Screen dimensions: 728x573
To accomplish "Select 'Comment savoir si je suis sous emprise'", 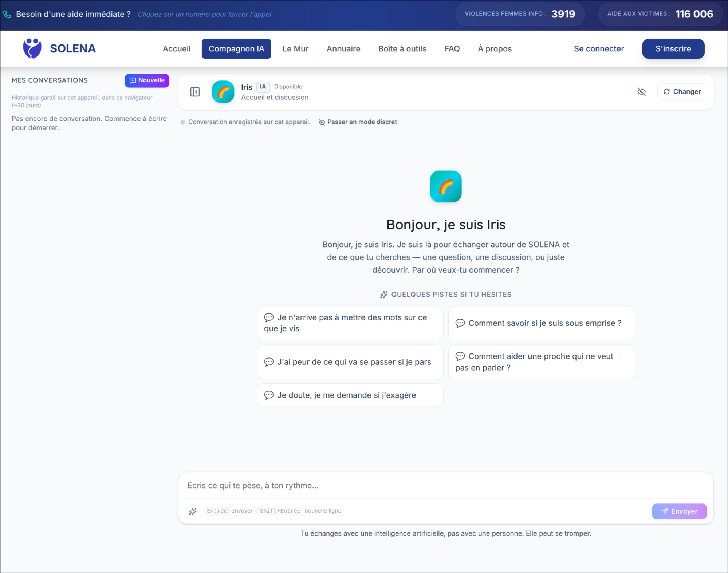I will point(541,323).
